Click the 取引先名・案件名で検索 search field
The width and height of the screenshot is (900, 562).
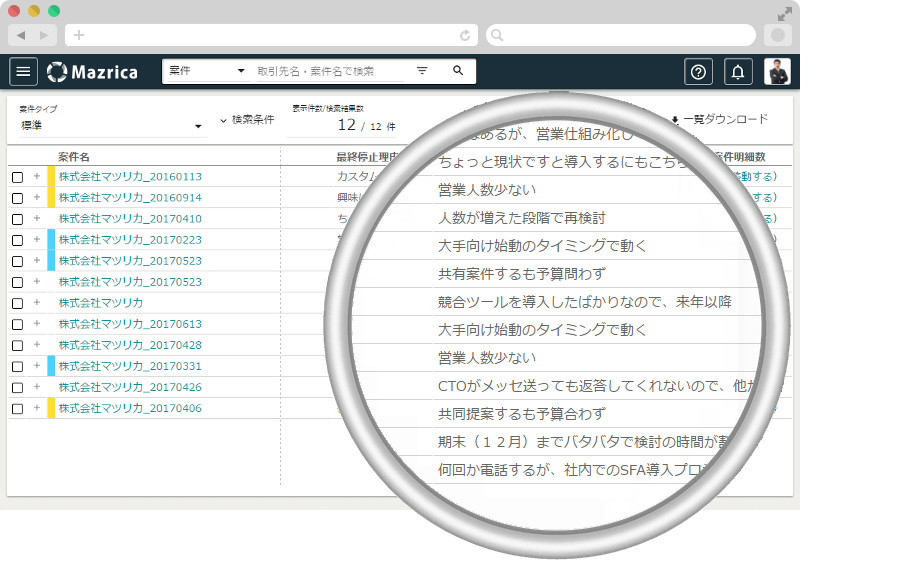tap(328, 71)
